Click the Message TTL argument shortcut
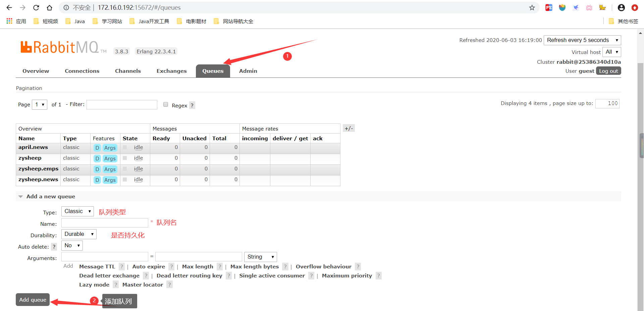 tap(97, 266)
